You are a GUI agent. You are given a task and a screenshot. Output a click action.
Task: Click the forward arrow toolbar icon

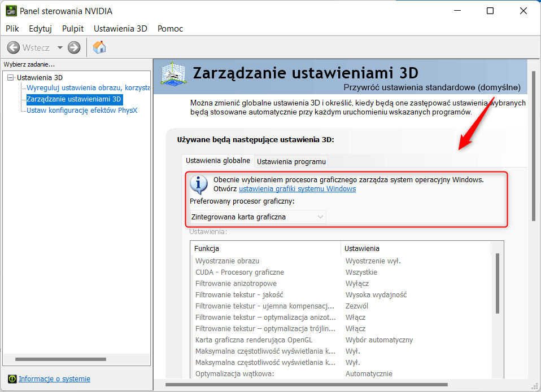74,47
